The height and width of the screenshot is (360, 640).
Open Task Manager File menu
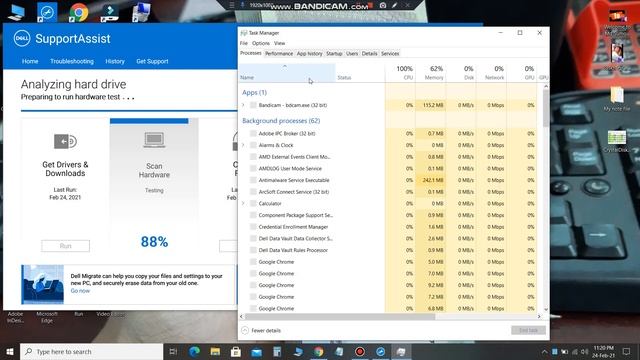point(244,43)
